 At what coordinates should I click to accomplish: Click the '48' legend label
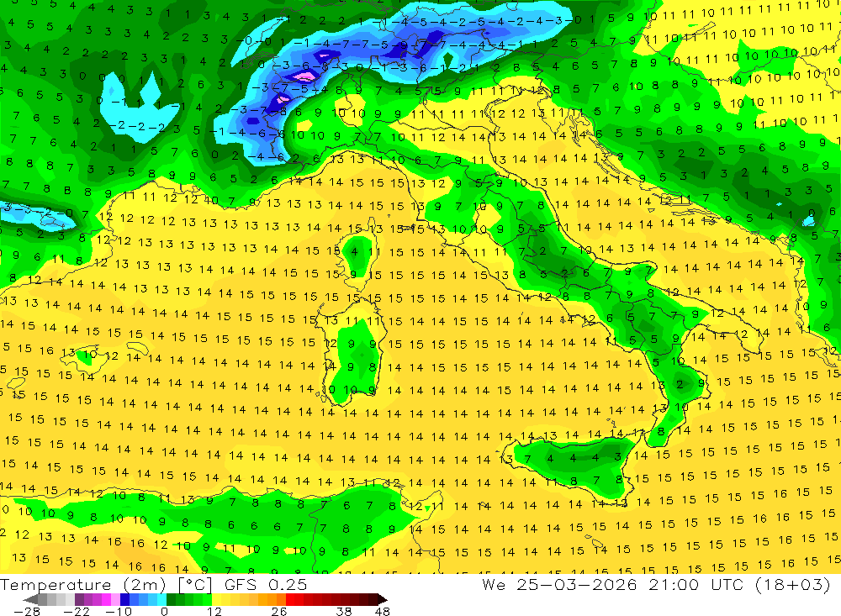click(383, 612)
